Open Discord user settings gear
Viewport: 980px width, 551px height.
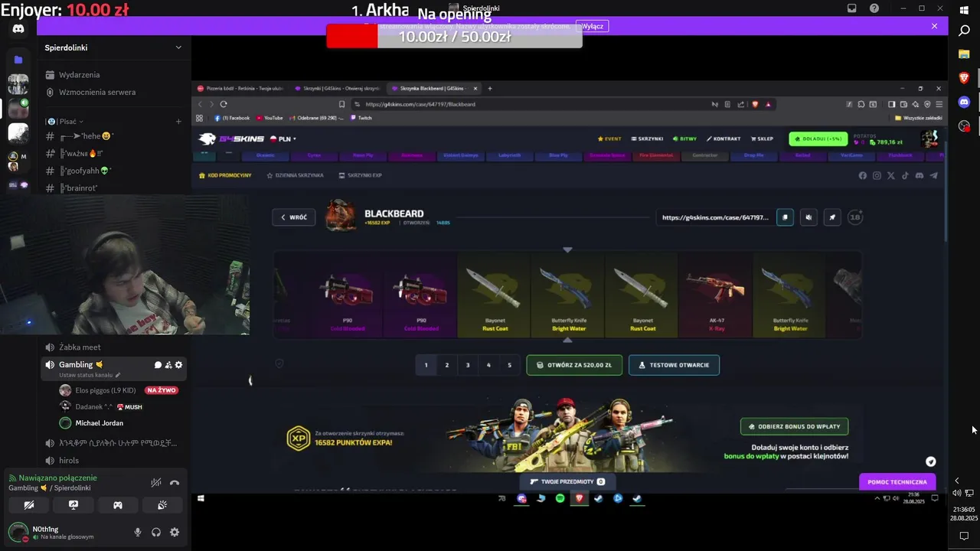click(x=175, y=533)
